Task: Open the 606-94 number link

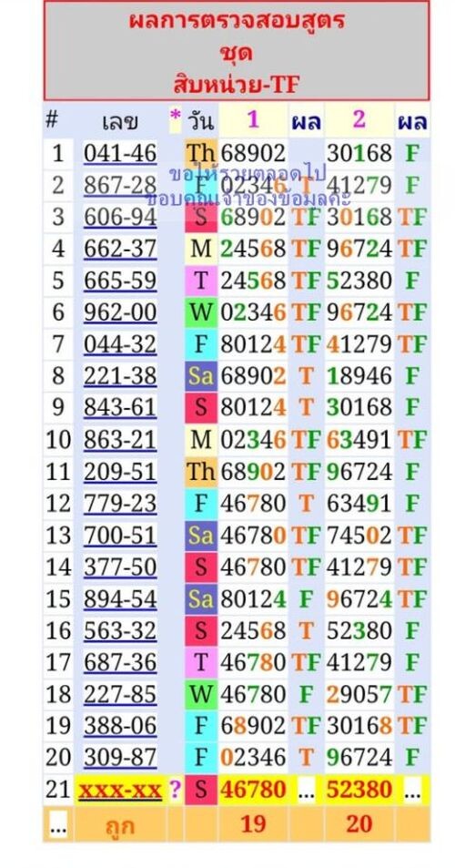Action: point(120,217)
